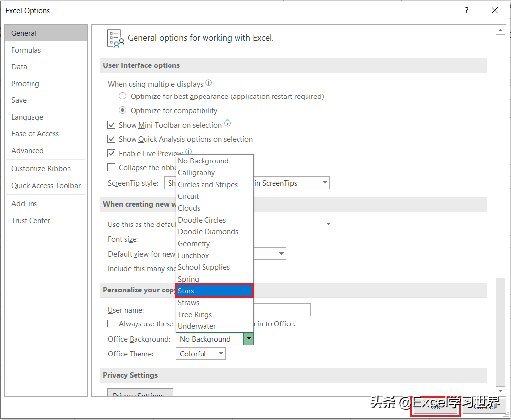Click the User name text field
511x420 pixels.
click(x=282, y=310)
